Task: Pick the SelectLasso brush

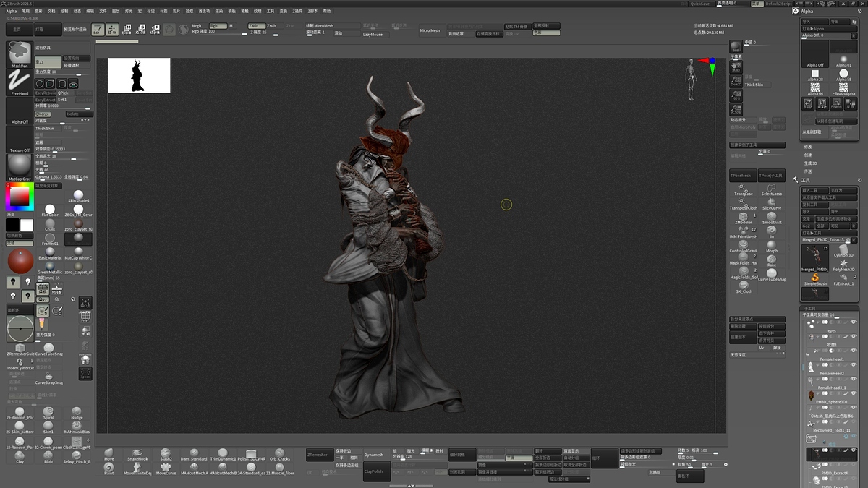Action: (772, 190)
